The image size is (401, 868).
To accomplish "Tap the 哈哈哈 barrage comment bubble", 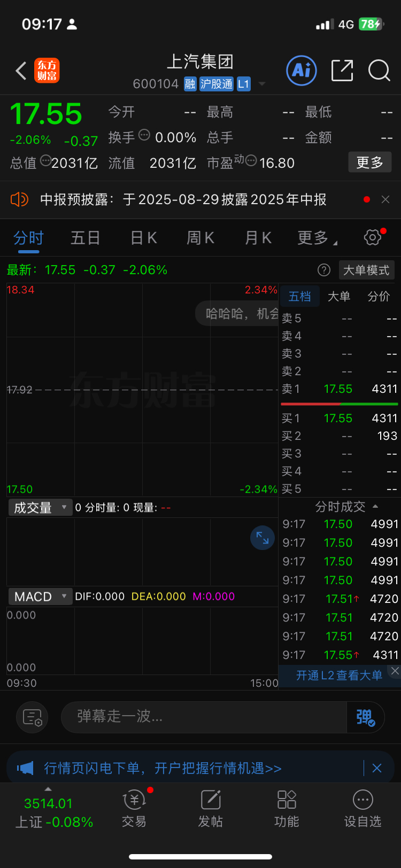I will (x=237, y=313).
